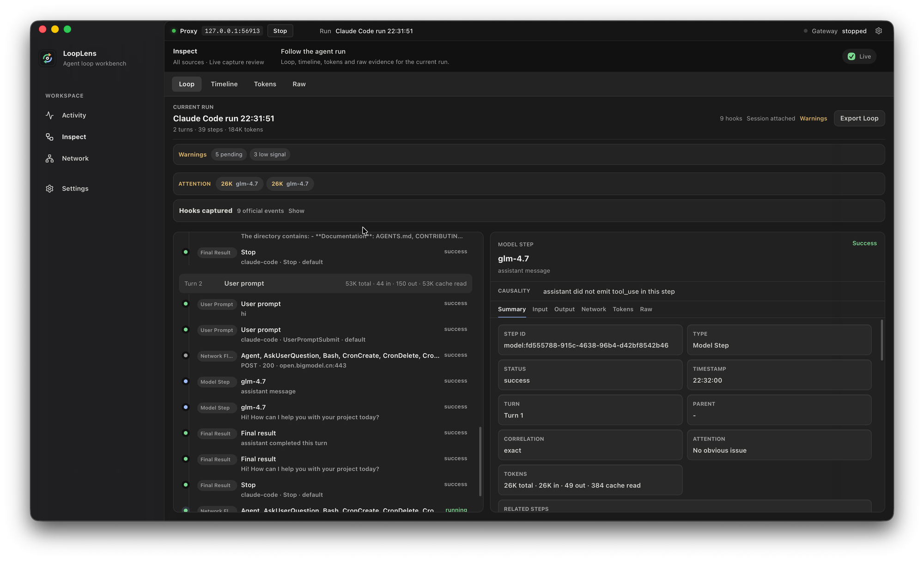Click the Related Steps section header

tap(526, 509)
